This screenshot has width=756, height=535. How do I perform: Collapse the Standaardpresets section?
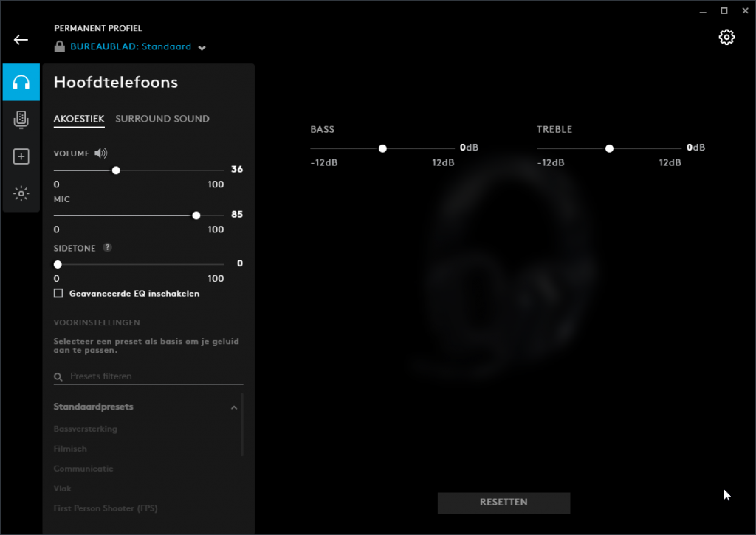pos(234,407)
